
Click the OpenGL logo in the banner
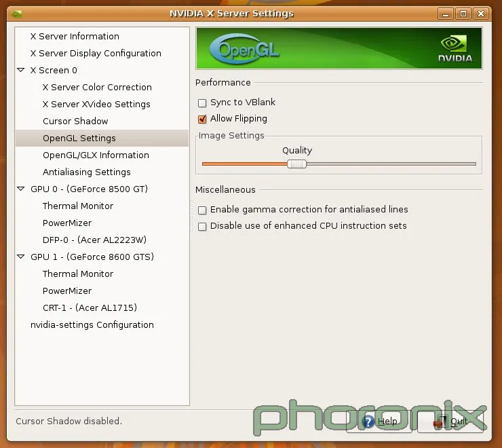pyautogui.click(x=245, y=49)
